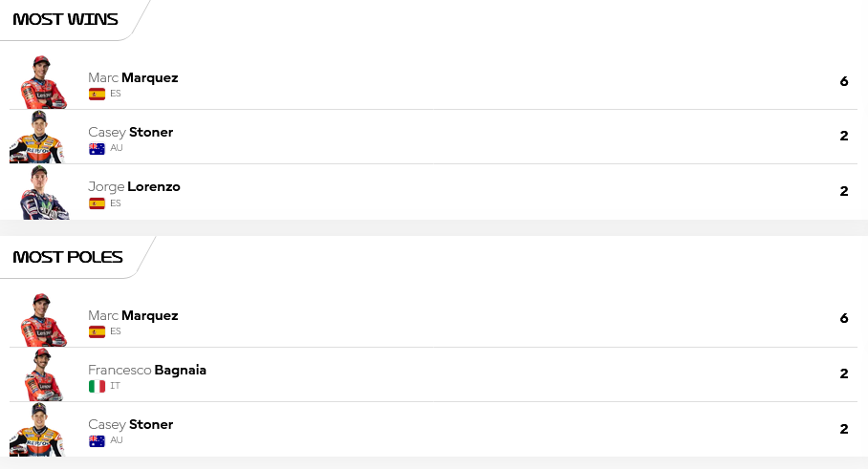The height and width of the screenshot is (469, 868).
Task: Open Jorge Lorenzo name link
Action: (x=134, y=186)
